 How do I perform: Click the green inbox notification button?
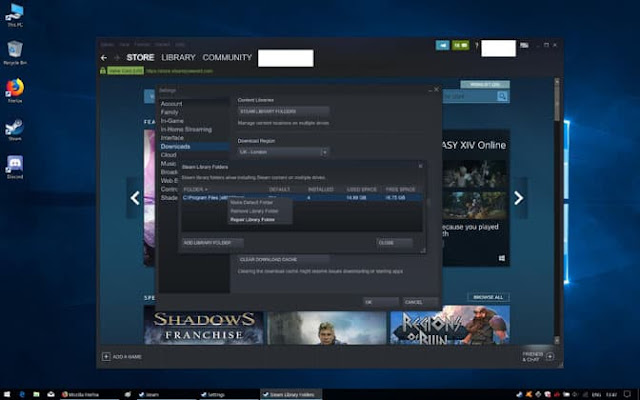point(460,45)
